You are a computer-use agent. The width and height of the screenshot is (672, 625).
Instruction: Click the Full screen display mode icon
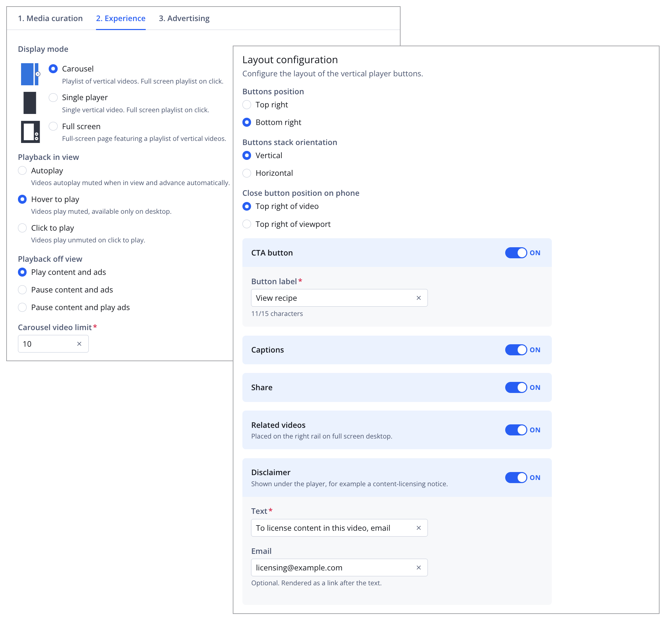click(x=30, y=132)
